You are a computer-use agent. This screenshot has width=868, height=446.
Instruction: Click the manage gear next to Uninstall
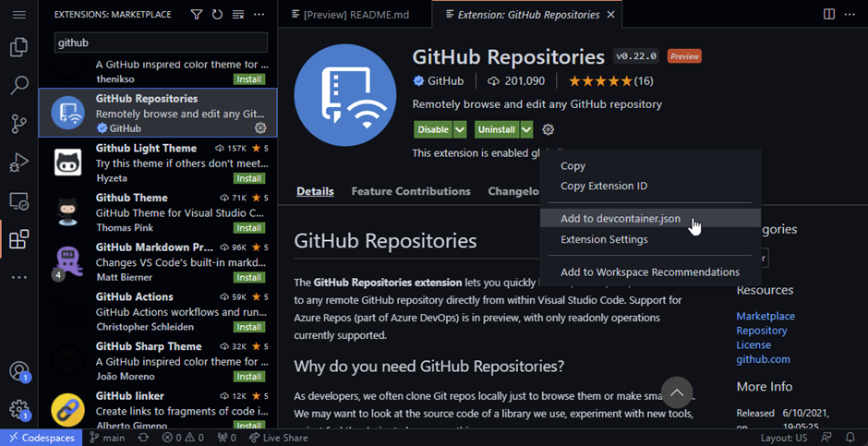point(548,129)
